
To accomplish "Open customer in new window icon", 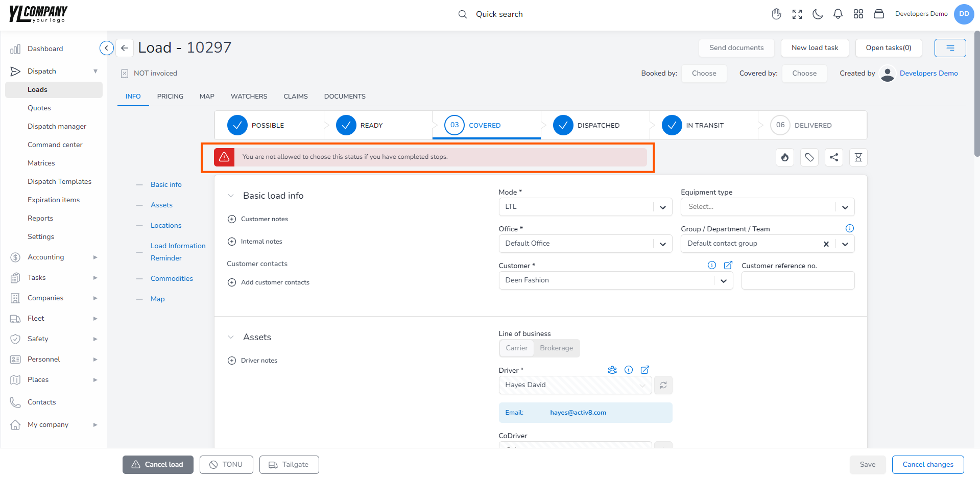I will click(x=728, y=265).
